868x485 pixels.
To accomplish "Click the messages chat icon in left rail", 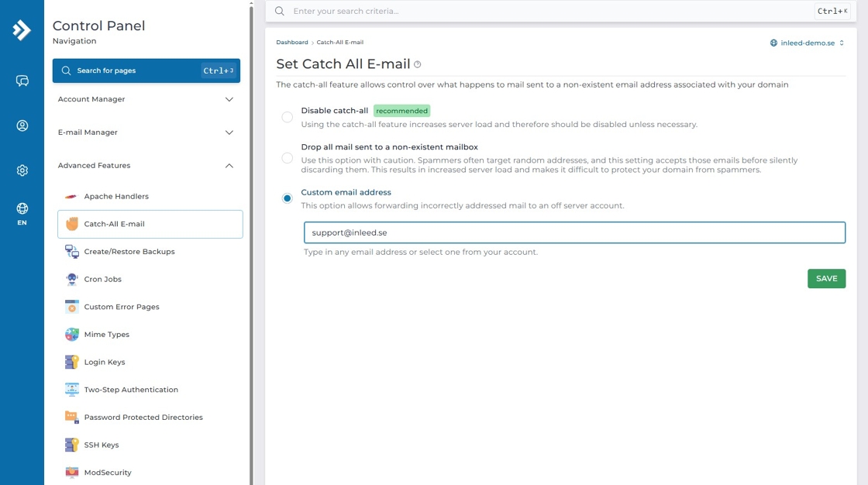I will [22, 81].
